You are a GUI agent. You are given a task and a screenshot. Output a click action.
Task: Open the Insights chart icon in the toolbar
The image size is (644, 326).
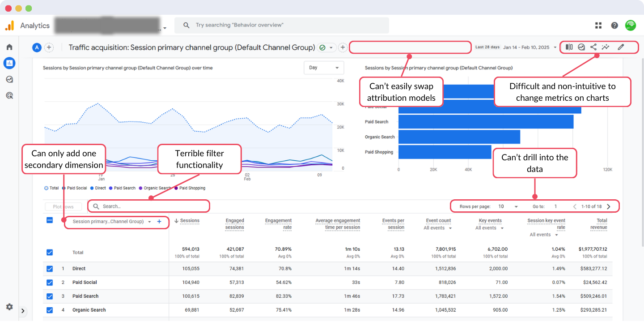(x=581, y=47)
